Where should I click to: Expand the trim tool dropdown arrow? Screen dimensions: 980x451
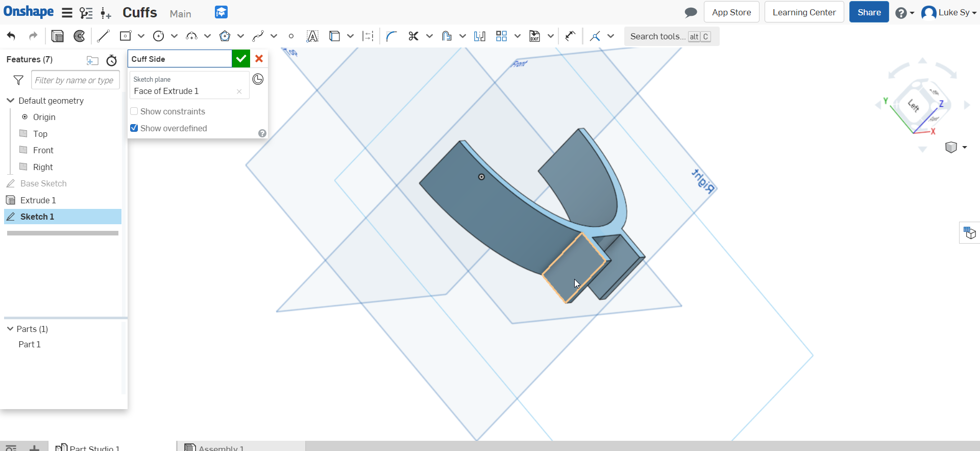click(x=430, y=36)
